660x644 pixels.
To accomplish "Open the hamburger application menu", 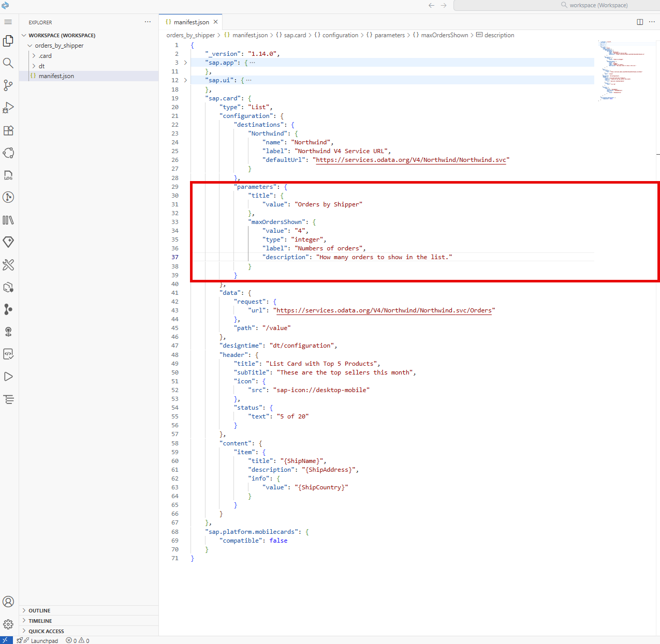I will (x=8, y=22).
